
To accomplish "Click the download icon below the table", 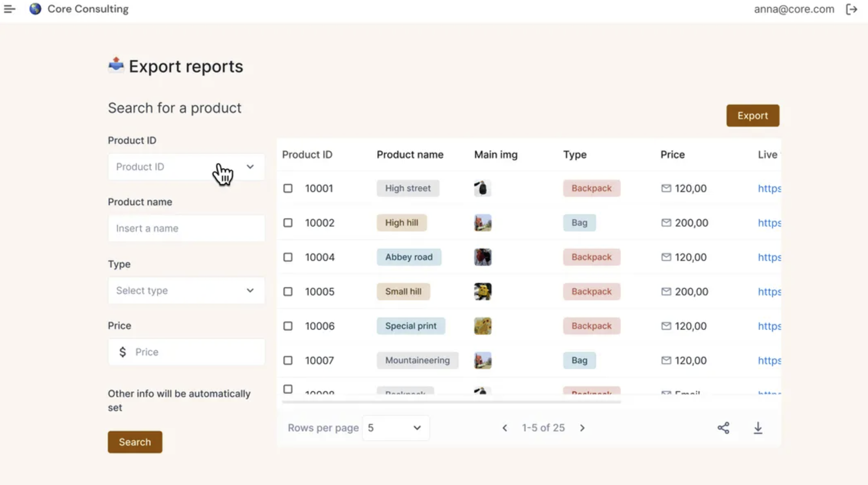I will pos(758,428).
